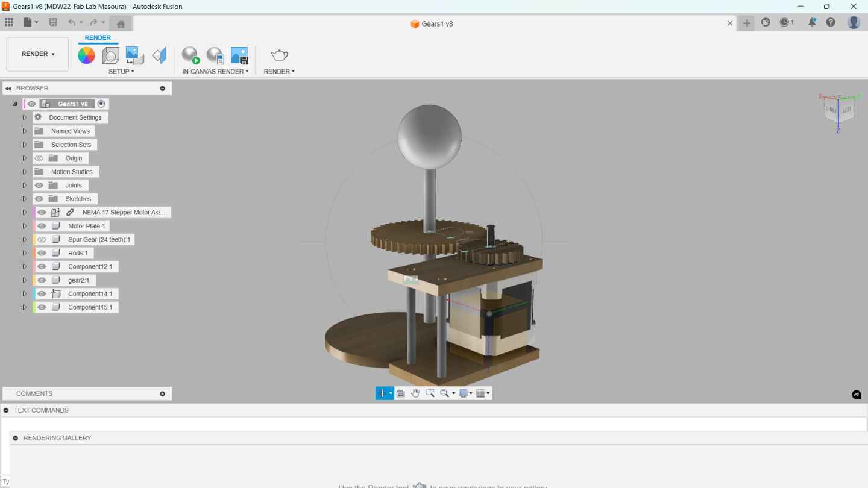This screenshot has width=868, height=488.
Task: Activate the Pan hand tool
Action: click(415, 393)
